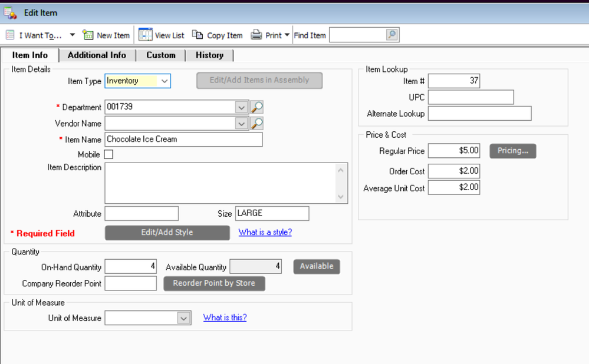Viewport: 589px width, 364px height.
Task: Click the Regular Price field $5.00
Action: coord(454,151)
